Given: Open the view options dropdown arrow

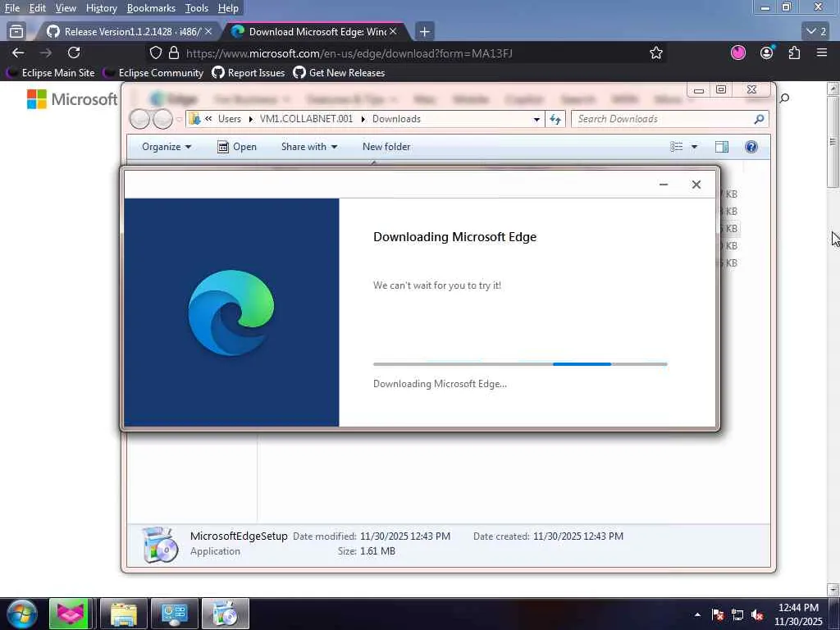Looking at the screenshot, I should (x=694, y=147).
